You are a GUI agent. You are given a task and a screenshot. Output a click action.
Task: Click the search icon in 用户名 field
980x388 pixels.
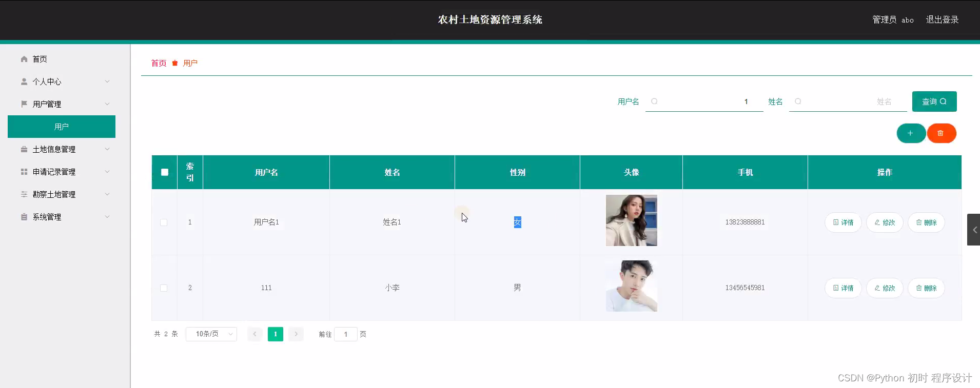point(654,101)
